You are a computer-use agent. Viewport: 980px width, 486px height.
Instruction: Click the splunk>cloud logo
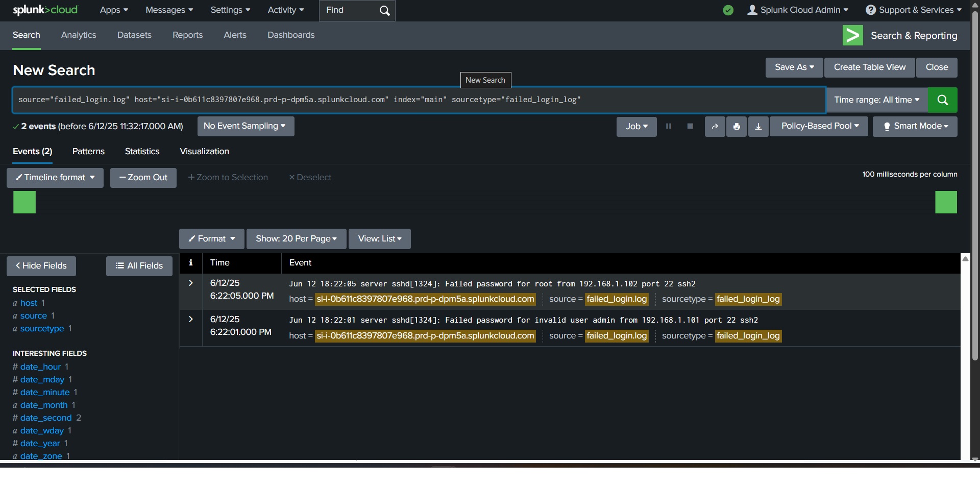[x=45, y=10]
